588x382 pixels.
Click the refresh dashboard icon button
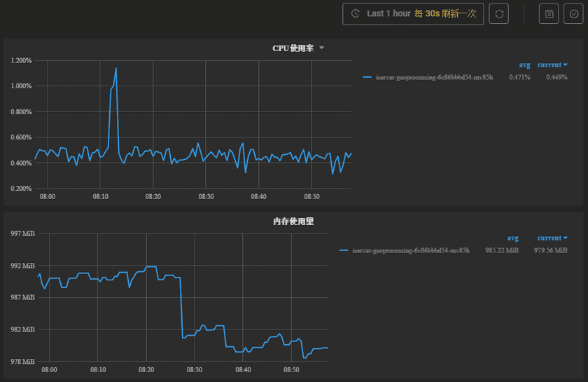[498, 14]
